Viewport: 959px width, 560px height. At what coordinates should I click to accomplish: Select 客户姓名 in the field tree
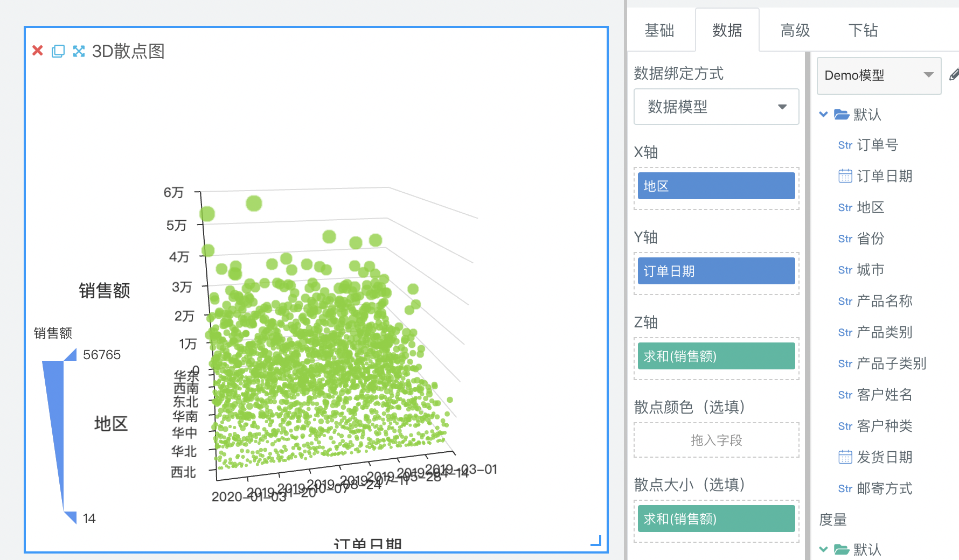tap(884, 395)
